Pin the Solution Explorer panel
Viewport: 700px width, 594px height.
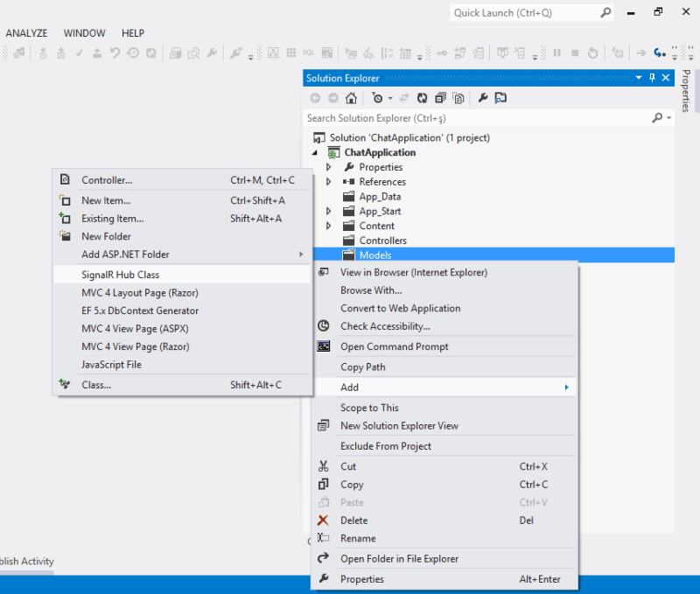(652, 78)
